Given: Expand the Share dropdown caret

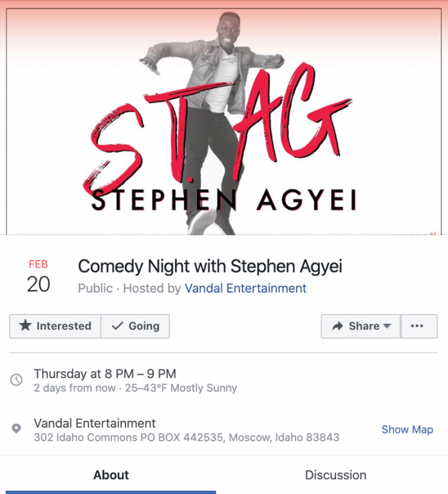Looking at the screenshot, I should click(387, 326).
